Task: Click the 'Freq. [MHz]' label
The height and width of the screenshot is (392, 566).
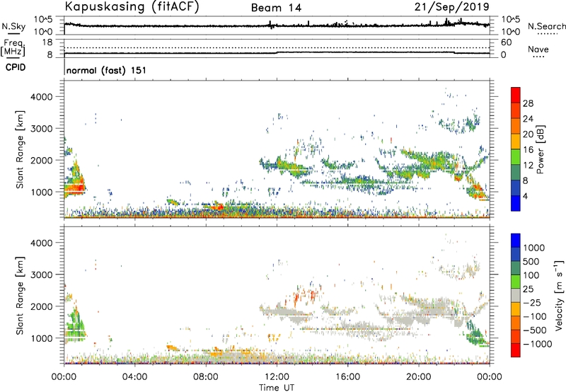Action: 13,47
